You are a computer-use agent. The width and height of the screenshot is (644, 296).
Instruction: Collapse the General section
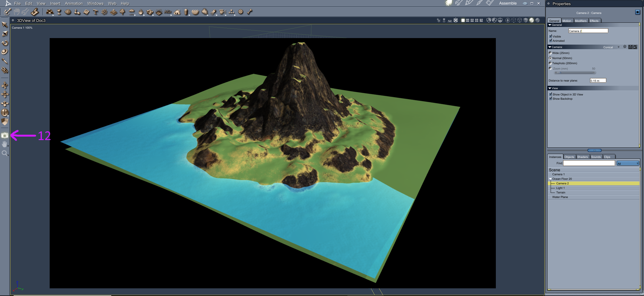coord(550,25)
